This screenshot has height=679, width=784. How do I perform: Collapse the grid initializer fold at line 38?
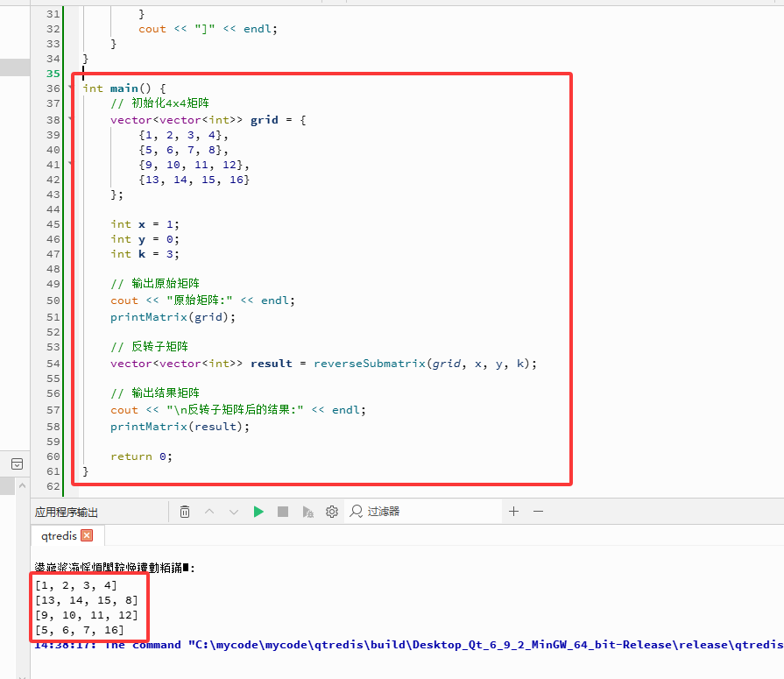(x=70, y=119)
